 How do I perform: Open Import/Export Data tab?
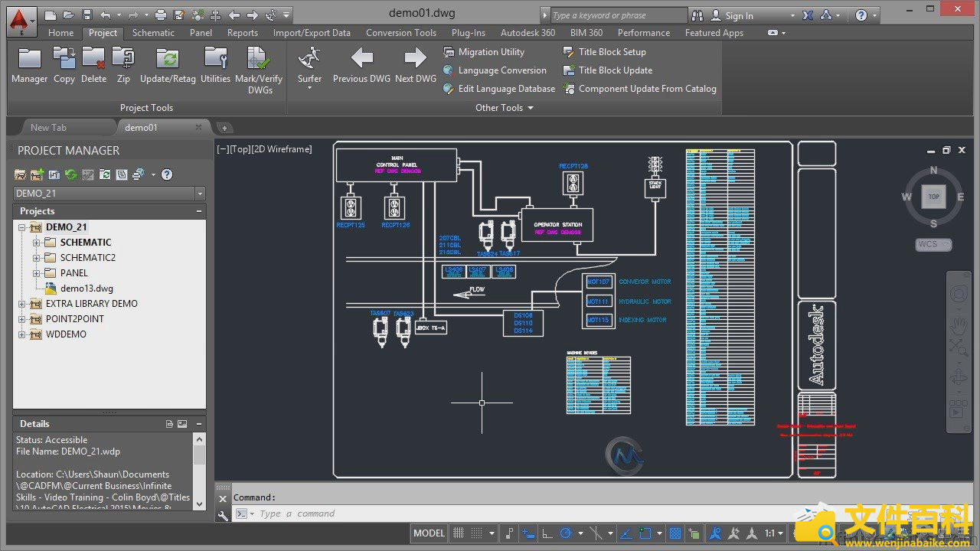pos(312,33)
